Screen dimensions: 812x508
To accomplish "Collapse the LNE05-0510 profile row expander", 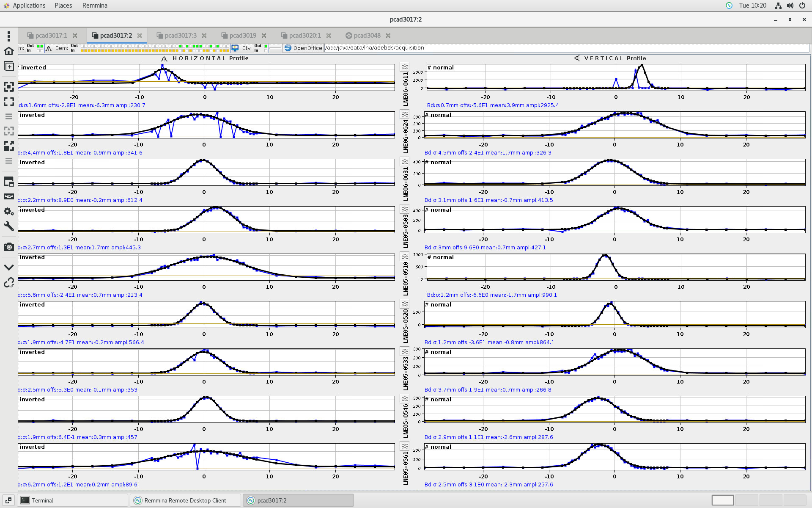I will pos(405,257).
